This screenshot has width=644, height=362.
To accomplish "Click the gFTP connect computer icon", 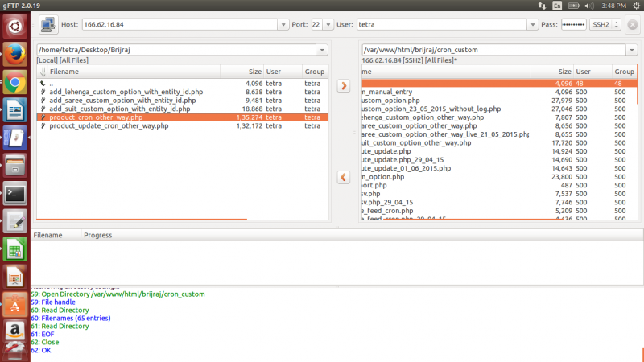I will click(48, 25).
